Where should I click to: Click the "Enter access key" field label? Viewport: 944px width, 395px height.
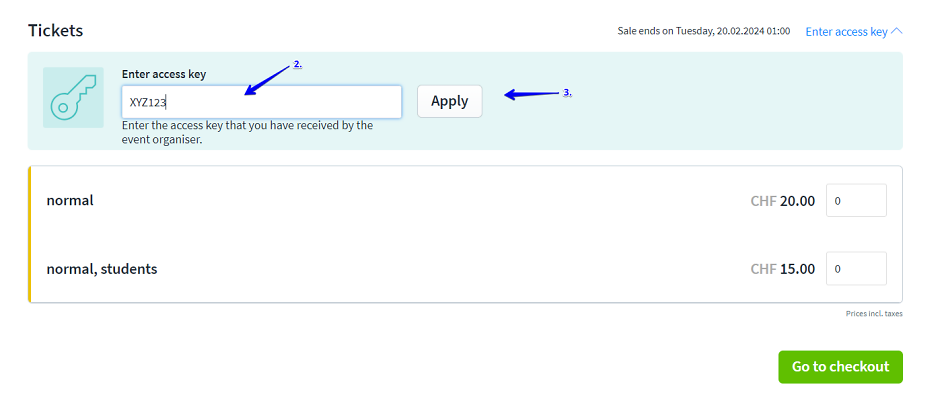pyautogui.click(x=164, y=74)
